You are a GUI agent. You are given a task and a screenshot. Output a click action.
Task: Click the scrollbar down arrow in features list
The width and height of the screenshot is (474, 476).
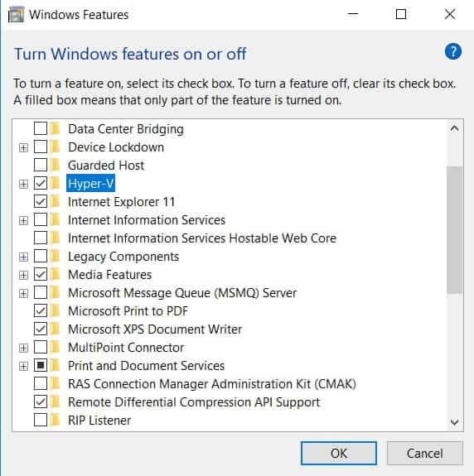click(x=455, y=422)
